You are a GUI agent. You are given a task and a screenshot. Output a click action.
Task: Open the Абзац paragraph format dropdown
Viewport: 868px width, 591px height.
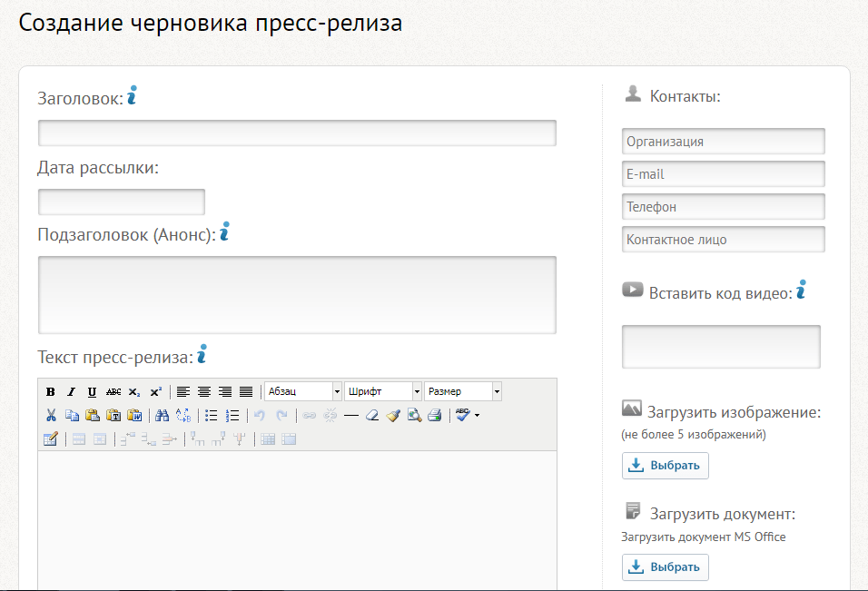tap(337, 392)
